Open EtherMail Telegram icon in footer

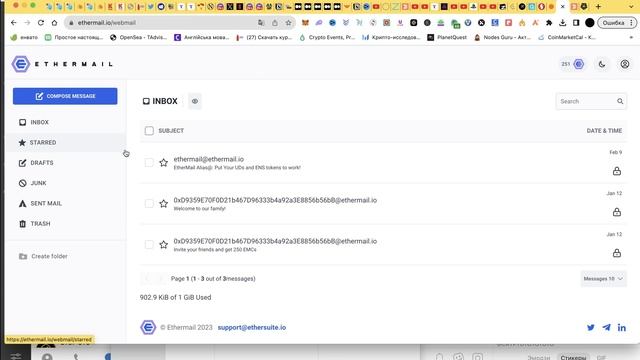tap(607, 327)
